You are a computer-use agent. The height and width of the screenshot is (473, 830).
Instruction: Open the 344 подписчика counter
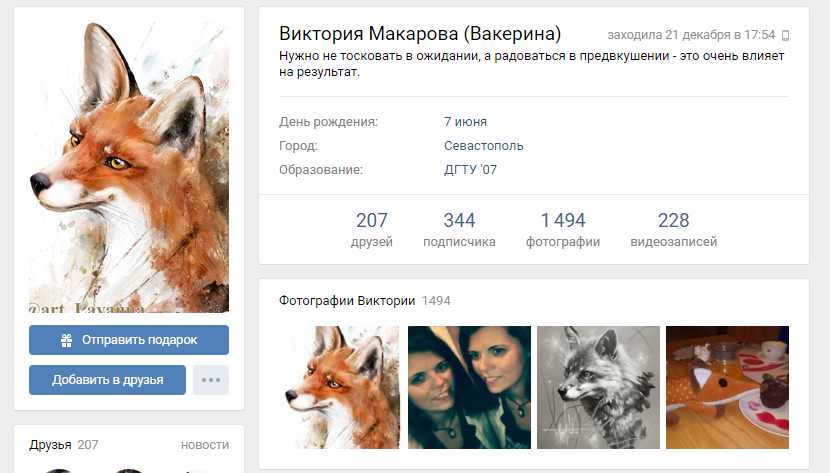click(459, 230)
